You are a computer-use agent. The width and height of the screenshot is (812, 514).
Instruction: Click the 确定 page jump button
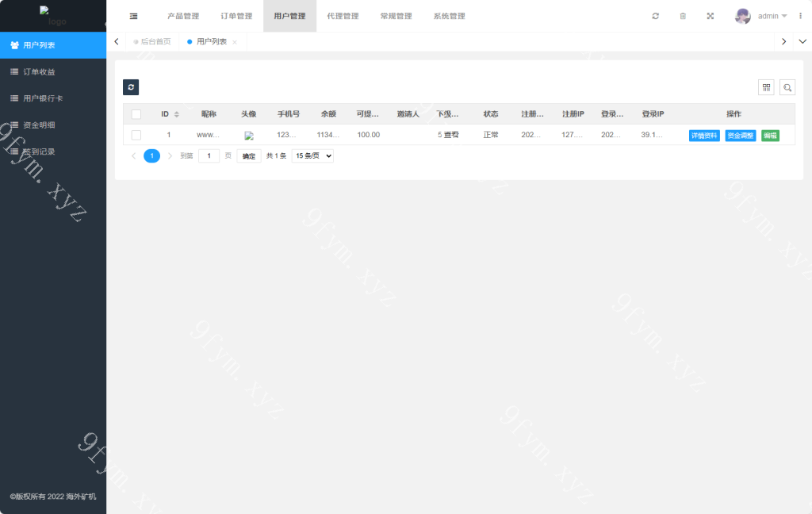[249, 156]
